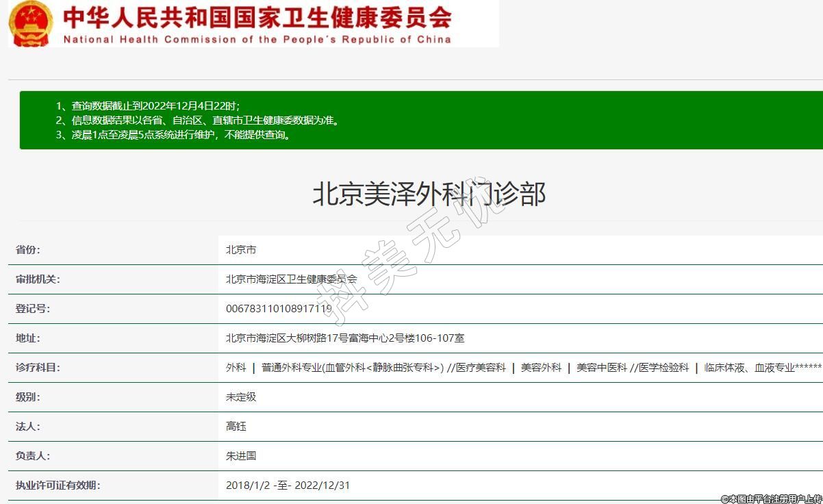Click 美容中医科 in the 诊疗科目 row

pyautogui.click(x=601, y=368)
